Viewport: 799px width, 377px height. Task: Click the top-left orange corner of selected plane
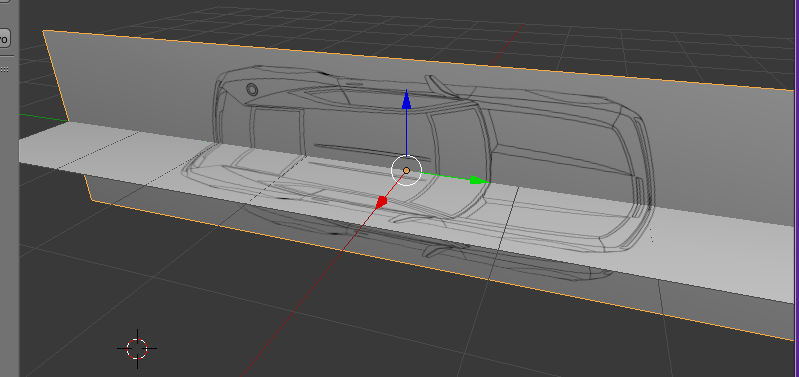[44, 32]
